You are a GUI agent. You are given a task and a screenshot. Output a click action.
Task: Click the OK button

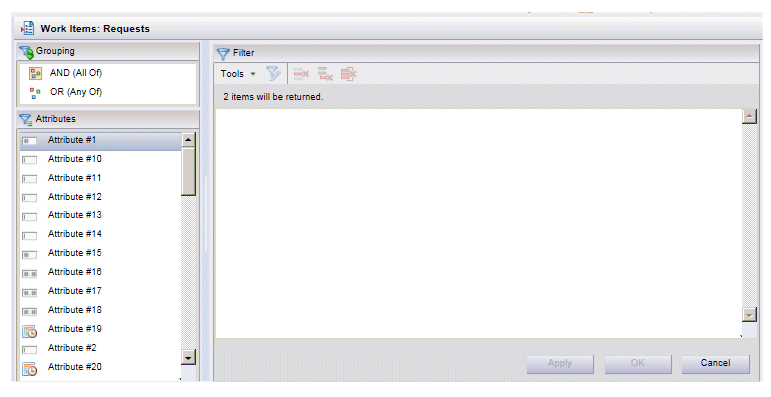tap(638, 364)
